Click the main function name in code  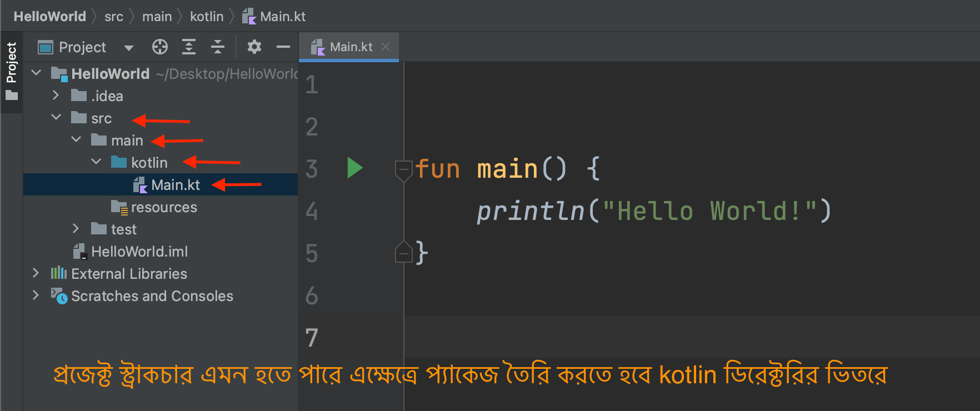507,169
